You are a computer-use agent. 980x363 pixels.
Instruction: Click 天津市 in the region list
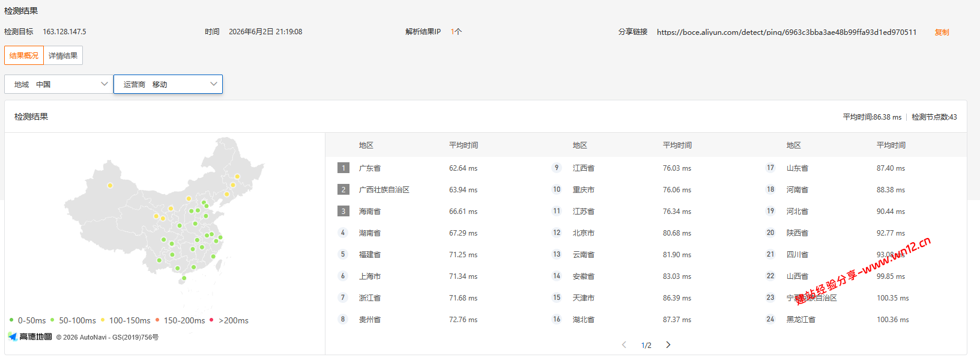tap(584, 298)
